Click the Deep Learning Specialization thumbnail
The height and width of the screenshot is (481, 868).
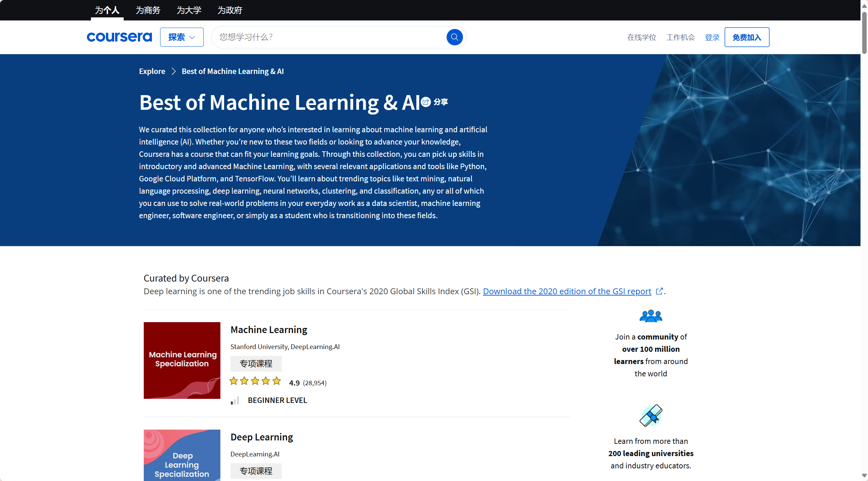(x=182, y=455)
